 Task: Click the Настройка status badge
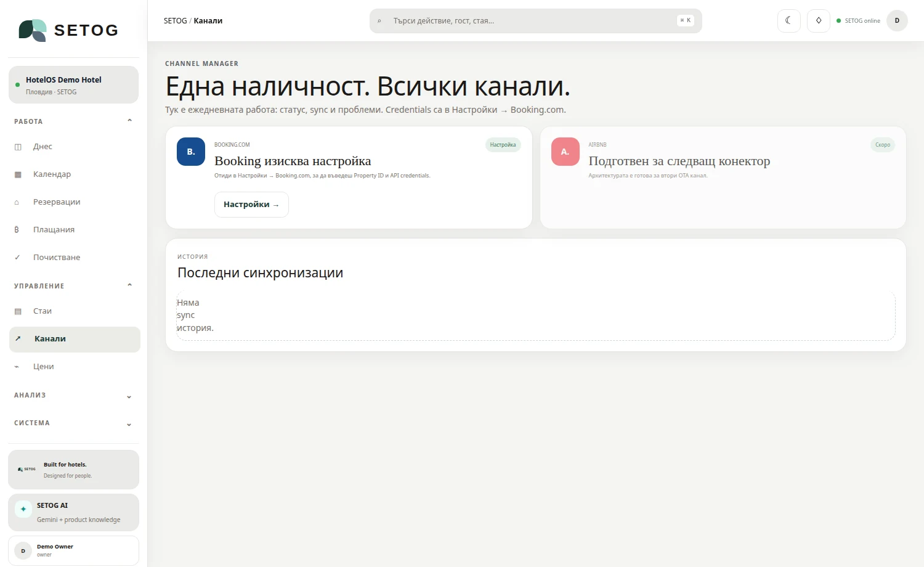tap(503, 145)
